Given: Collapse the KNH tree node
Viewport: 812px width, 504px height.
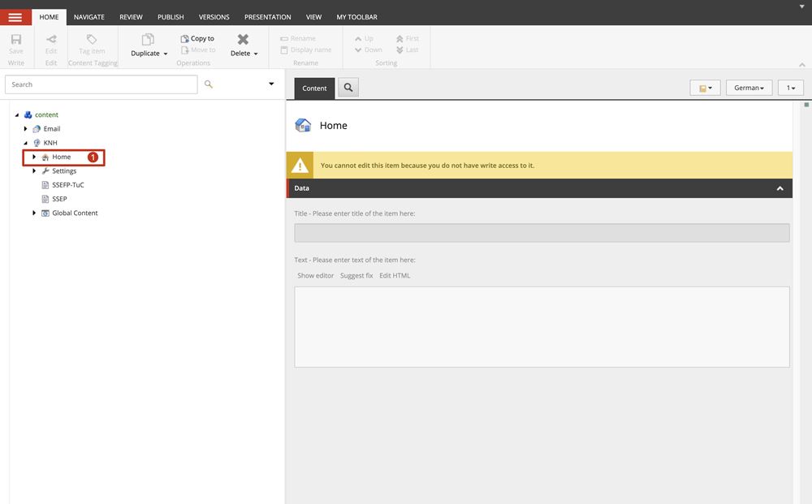Looking at the screenshot, I should pos(25,143).
